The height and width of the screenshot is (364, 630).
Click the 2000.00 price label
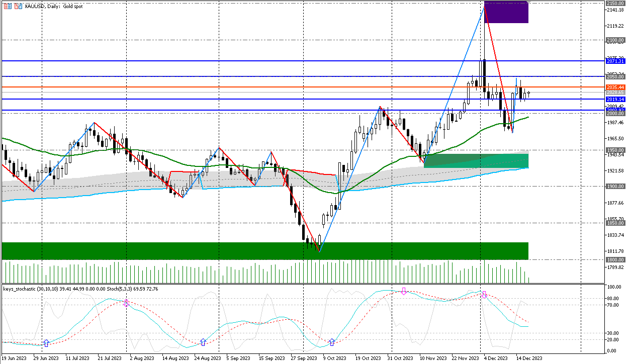615,114
